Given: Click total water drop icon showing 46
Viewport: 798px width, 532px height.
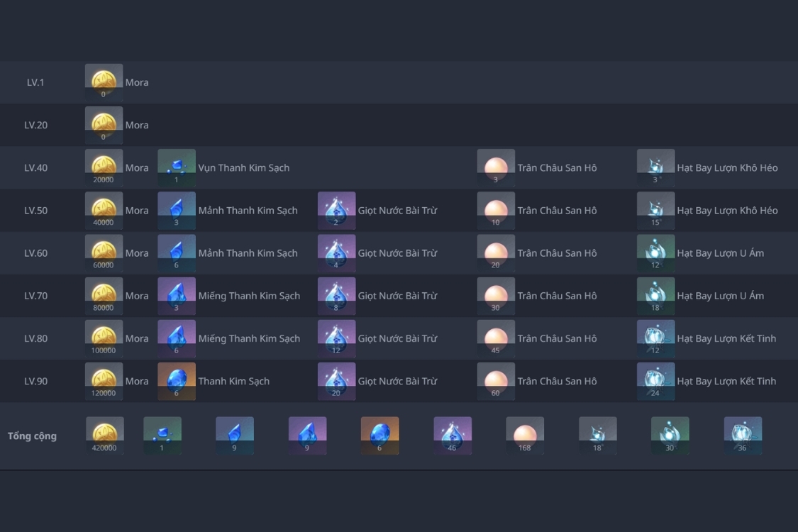Looking at the screenshot, I should tap(453, 436).
